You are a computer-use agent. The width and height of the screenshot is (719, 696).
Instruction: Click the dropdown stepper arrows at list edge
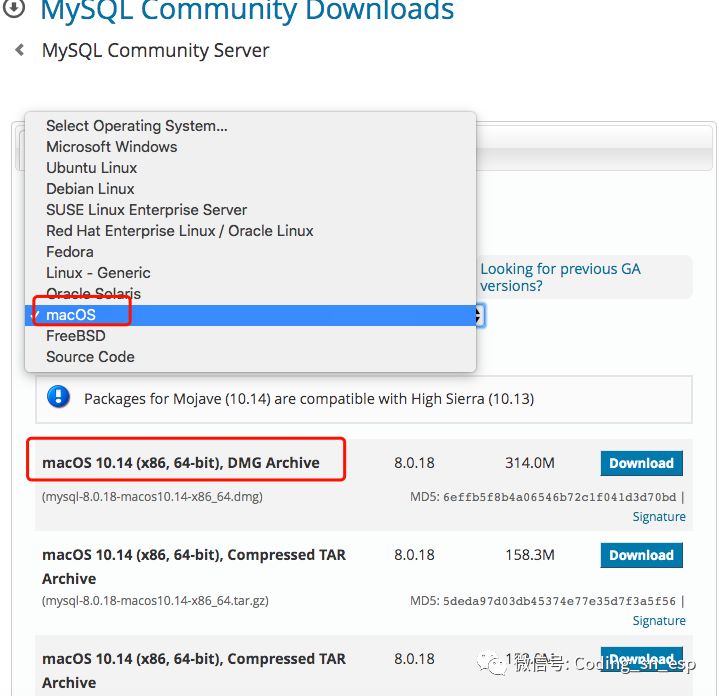click(480, 315)
